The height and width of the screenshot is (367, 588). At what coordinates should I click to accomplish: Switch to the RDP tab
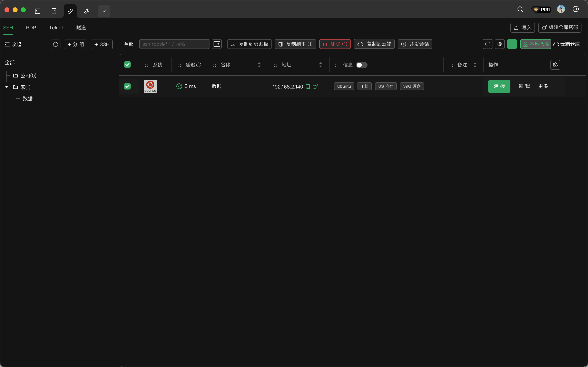coord(31,28)
